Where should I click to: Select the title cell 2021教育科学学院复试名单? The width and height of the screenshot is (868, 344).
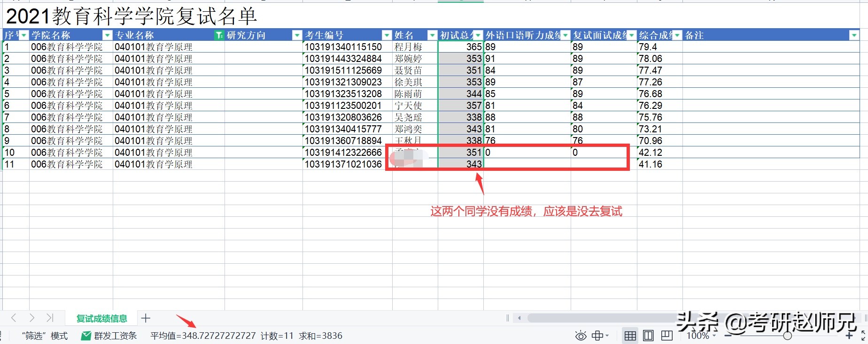coord(132,16)
